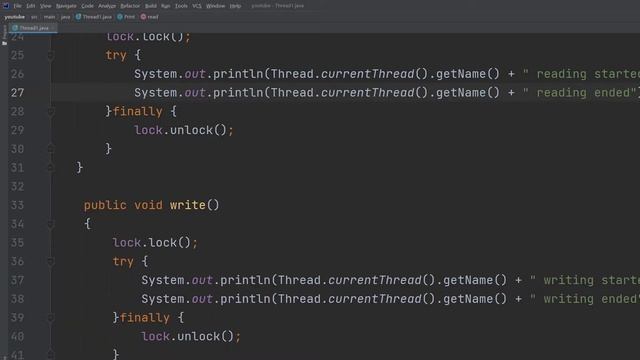Click println on line 37

pyautogui.click(x=245, y=280)
